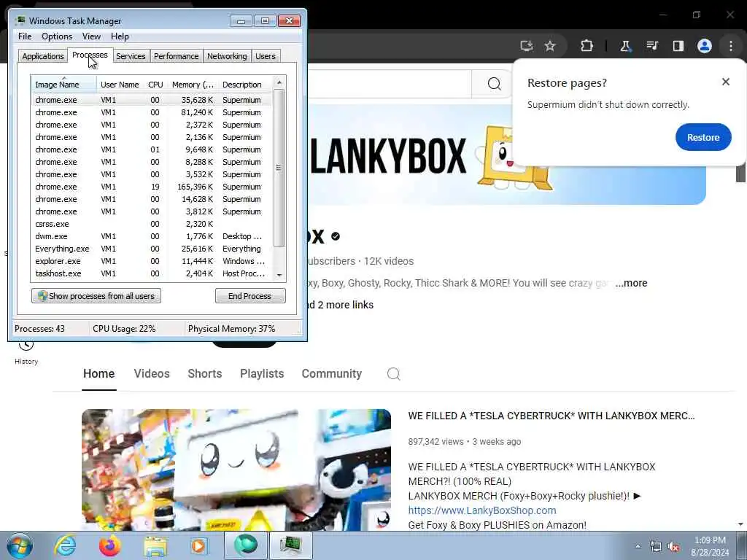This screenshot has width=747, height=560.
Task: Click the channel search magnifier icon
Action: 393,374
